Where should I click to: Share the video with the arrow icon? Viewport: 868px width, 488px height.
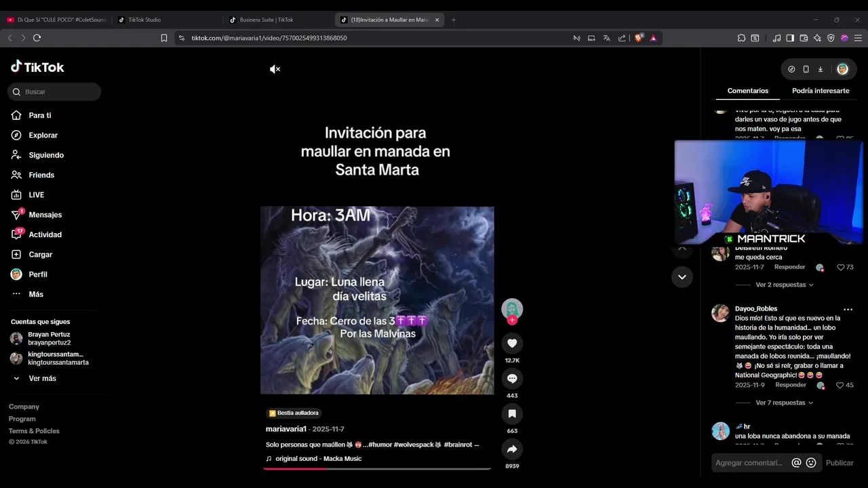[x=512, y=449]
